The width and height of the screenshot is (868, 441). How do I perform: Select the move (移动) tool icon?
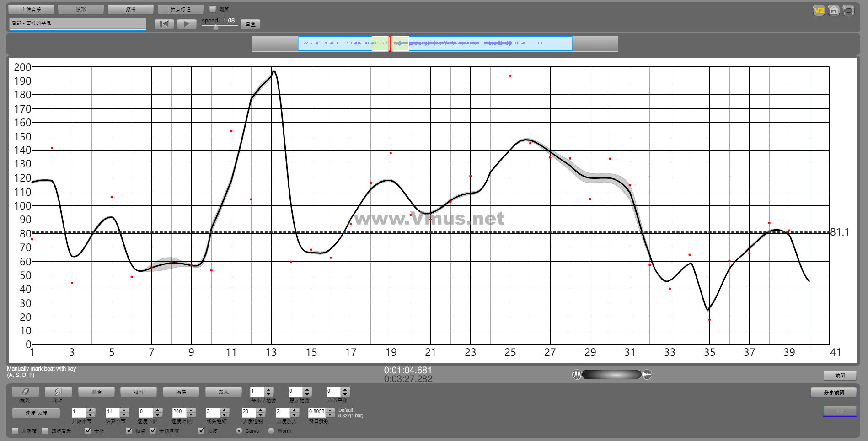[x=58, y=392]
